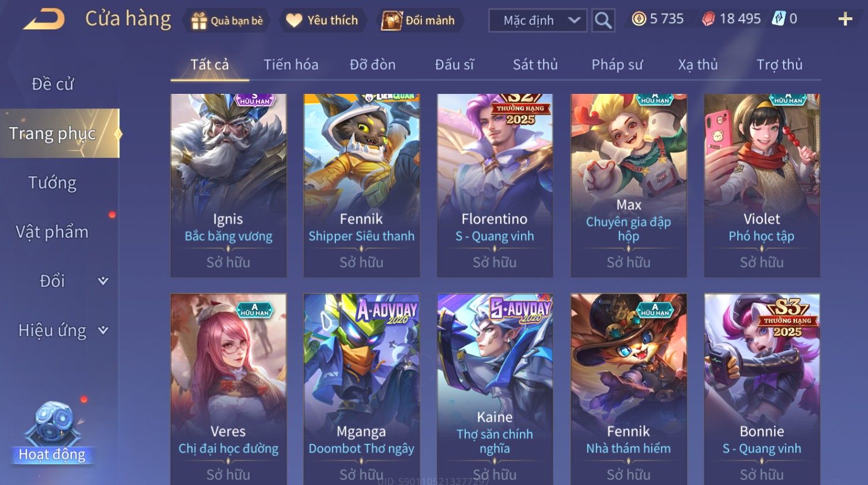Switch to the Pháp sư tab
This screenshot has width=868, height=485.
coord(617,65)
